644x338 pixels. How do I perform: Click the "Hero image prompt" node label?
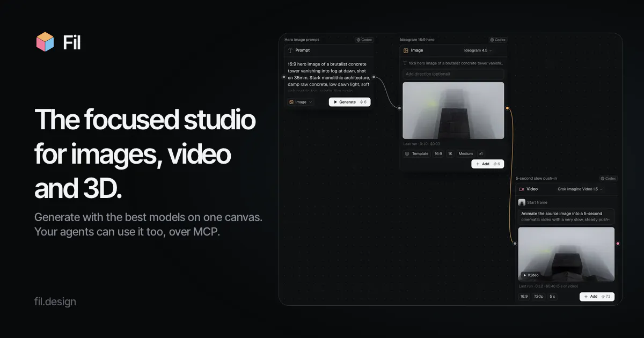[301, 40]
